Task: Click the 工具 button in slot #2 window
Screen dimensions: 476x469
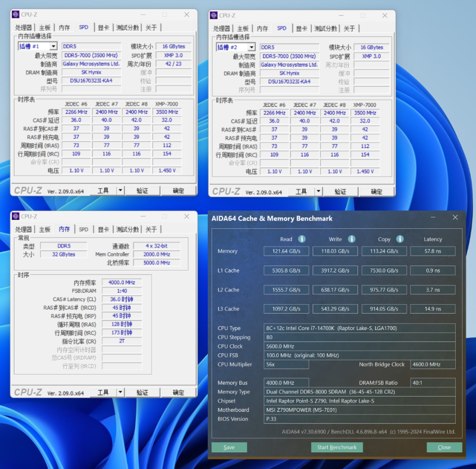Action: click(x=301, y=192)
